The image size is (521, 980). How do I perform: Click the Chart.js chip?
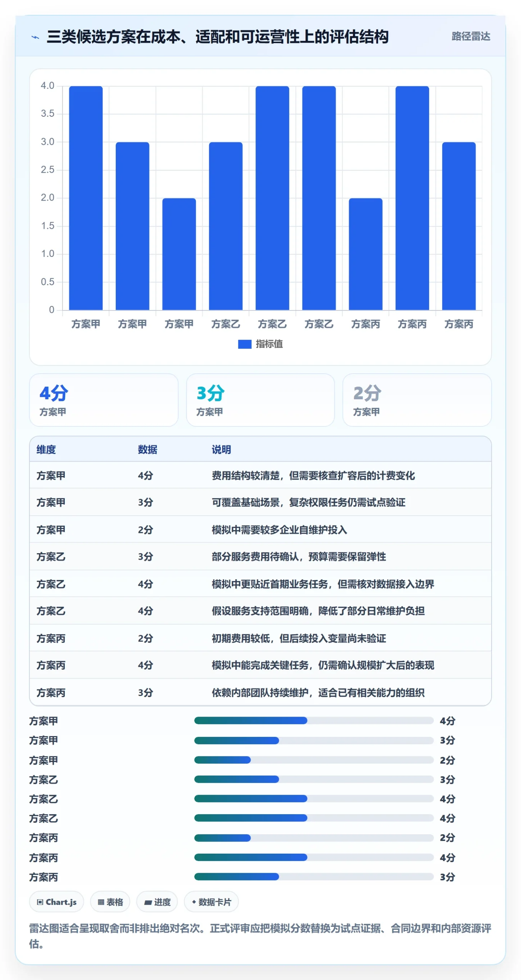click(57, 902)
